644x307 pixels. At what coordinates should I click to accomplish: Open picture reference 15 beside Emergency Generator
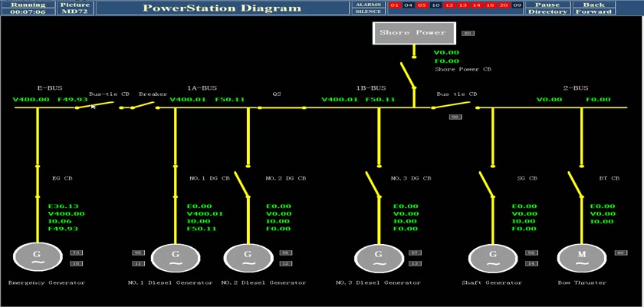76,263
